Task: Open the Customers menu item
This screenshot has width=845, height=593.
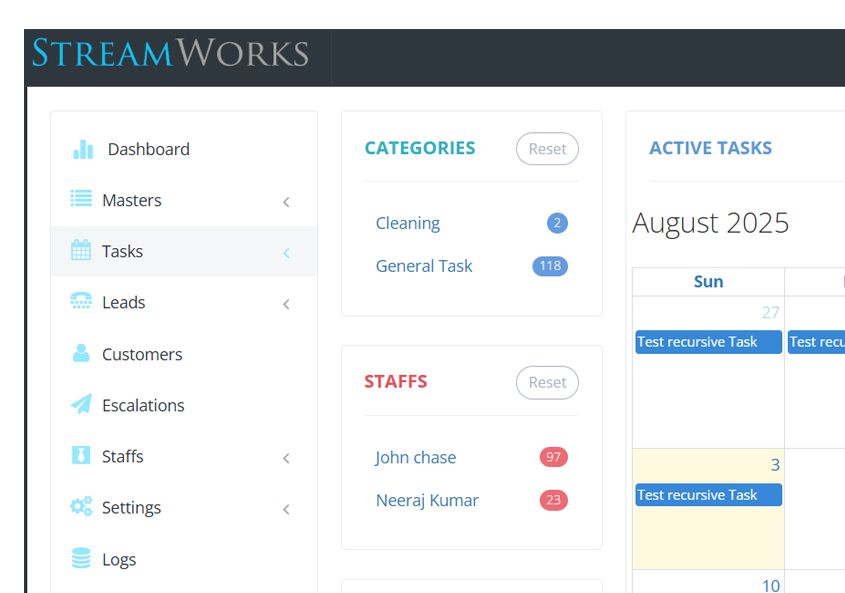Action: click(142, 354)
